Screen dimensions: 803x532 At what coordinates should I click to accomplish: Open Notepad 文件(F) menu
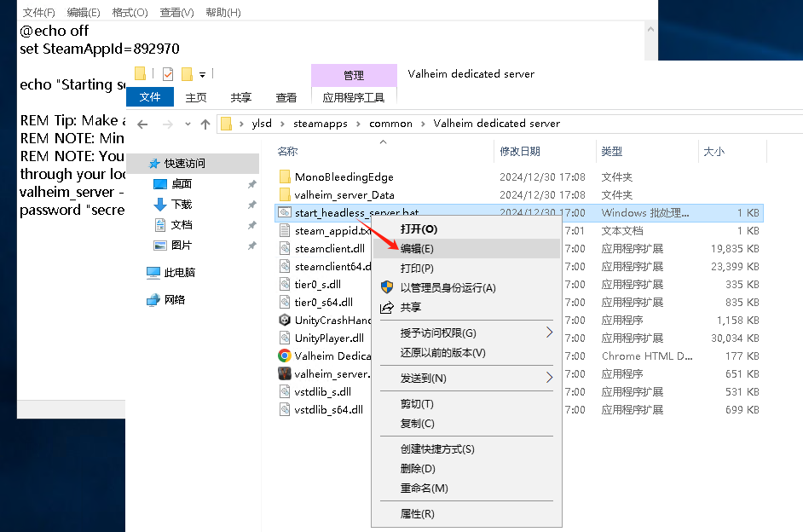pos(39,12)
